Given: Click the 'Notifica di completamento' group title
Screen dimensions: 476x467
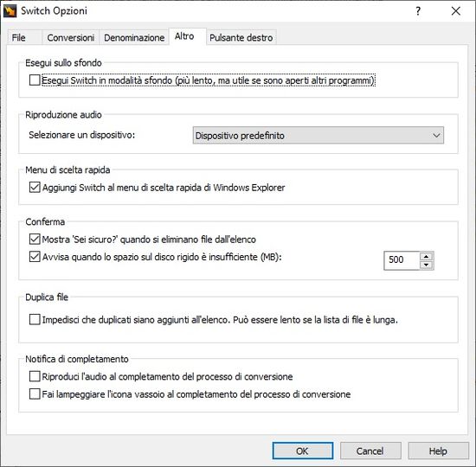Looking at the screenshot, I should 77,359.
